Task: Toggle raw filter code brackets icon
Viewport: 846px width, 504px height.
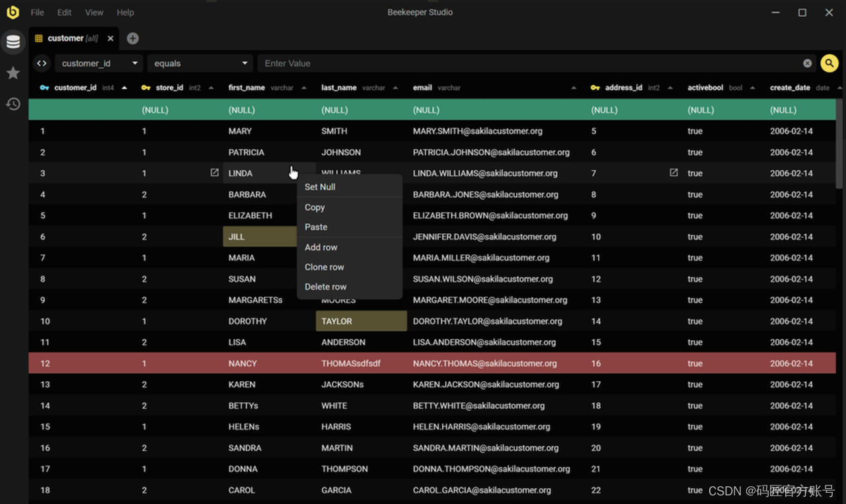Action: click(42, 63)
